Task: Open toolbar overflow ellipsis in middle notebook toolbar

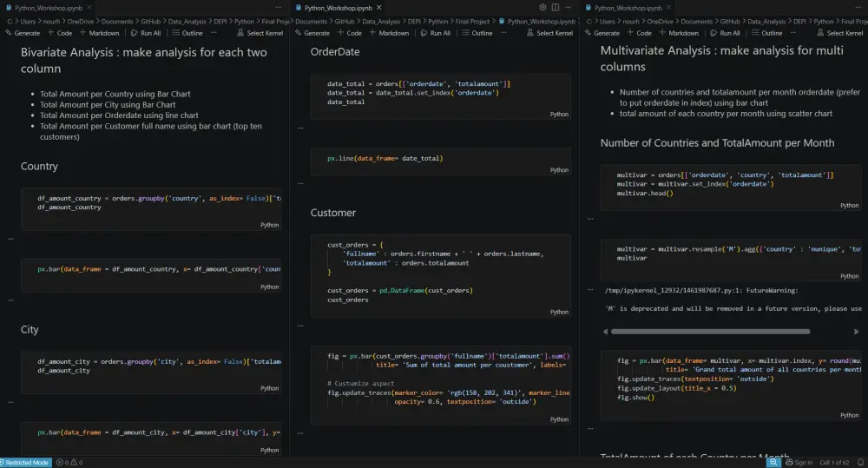Action: tap(503, 33)
